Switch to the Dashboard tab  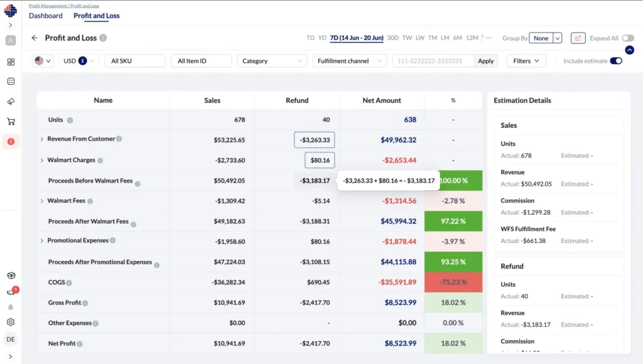45,16
